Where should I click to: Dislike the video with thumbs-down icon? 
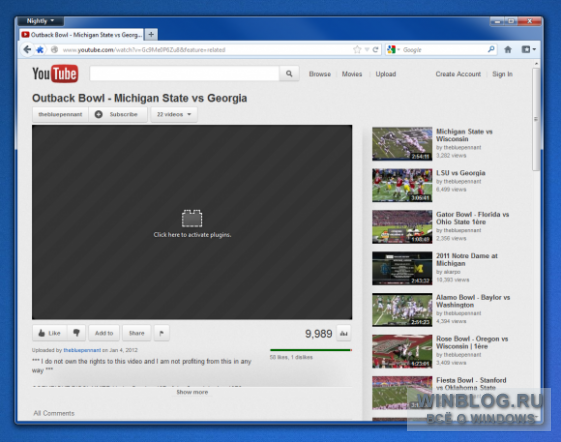click(x=76, y=333)
